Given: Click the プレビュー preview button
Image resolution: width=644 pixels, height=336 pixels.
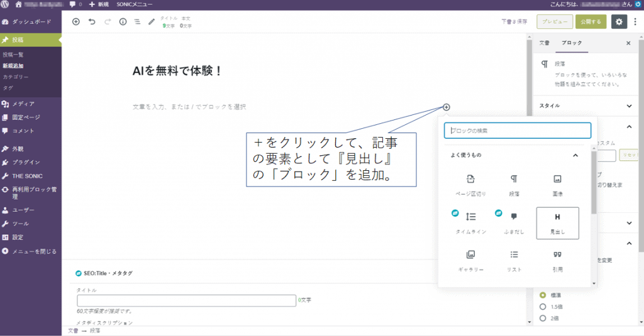Looking at the screenshot, I should click(555, 21).
